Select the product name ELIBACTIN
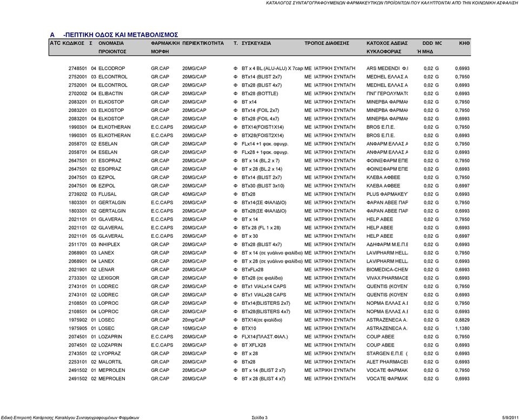Screen dimensions: 519x420 tap(110, 94)
